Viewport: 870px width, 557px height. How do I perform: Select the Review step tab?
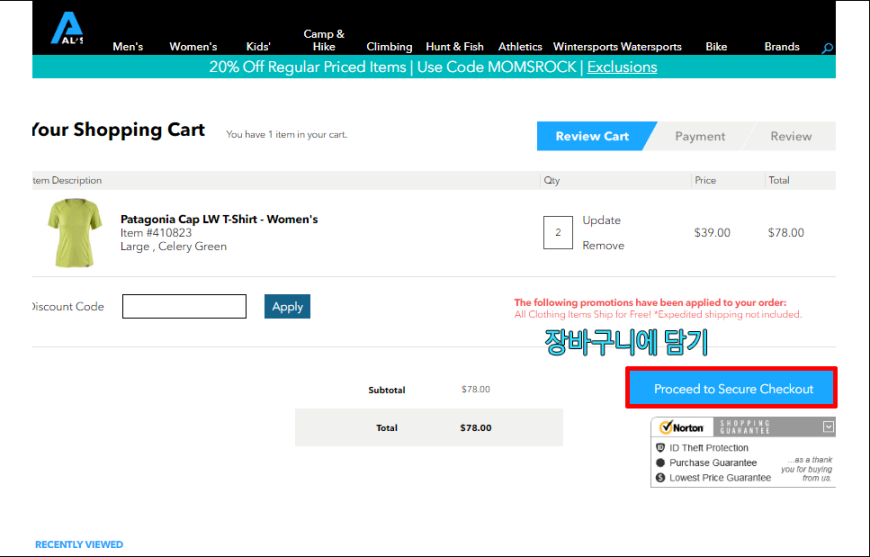point(791,136)
